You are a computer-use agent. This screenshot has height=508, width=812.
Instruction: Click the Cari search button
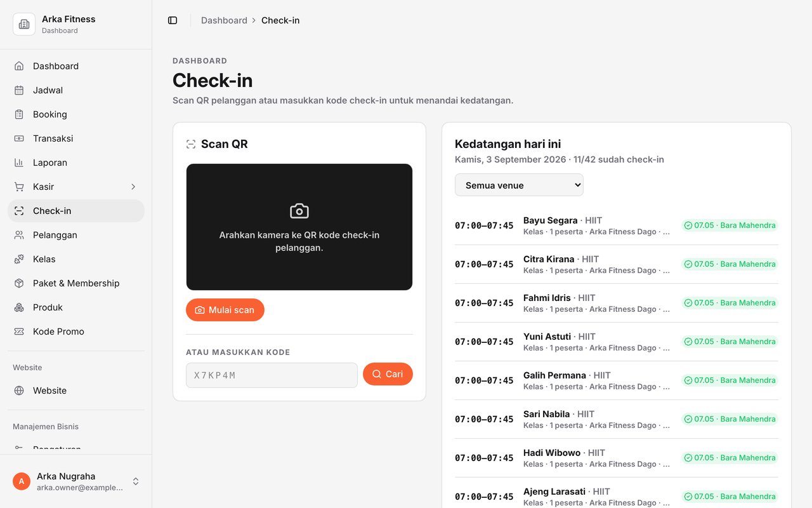point(388,374)
